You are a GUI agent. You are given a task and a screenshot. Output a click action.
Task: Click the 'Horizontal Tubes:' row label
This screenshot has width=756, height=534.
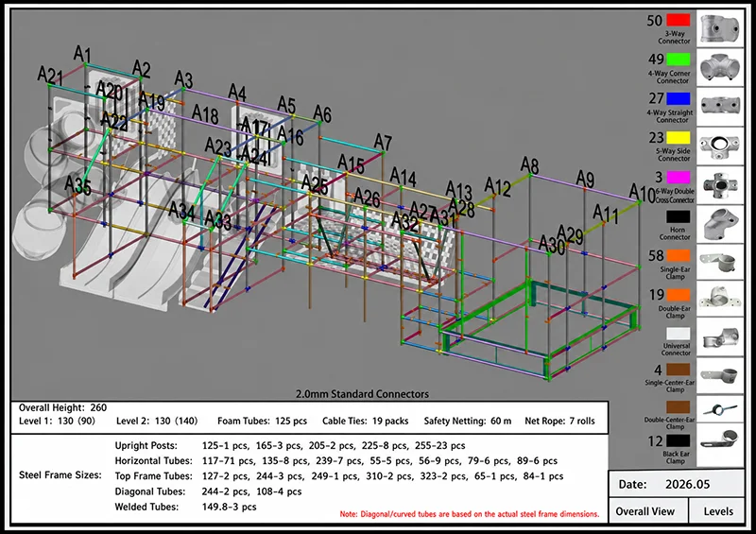pyautogui.click(x=153, y=461)
